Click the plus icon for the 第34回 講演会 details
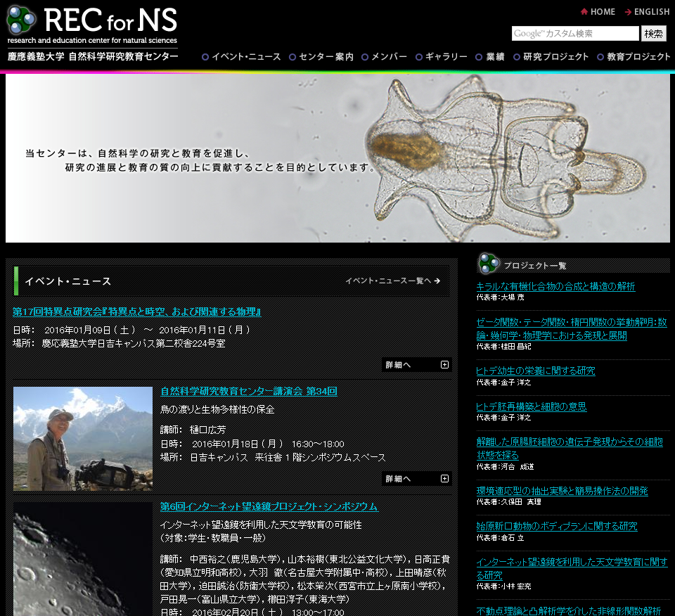This screenshot has height=616, width=675. (444, 479)
